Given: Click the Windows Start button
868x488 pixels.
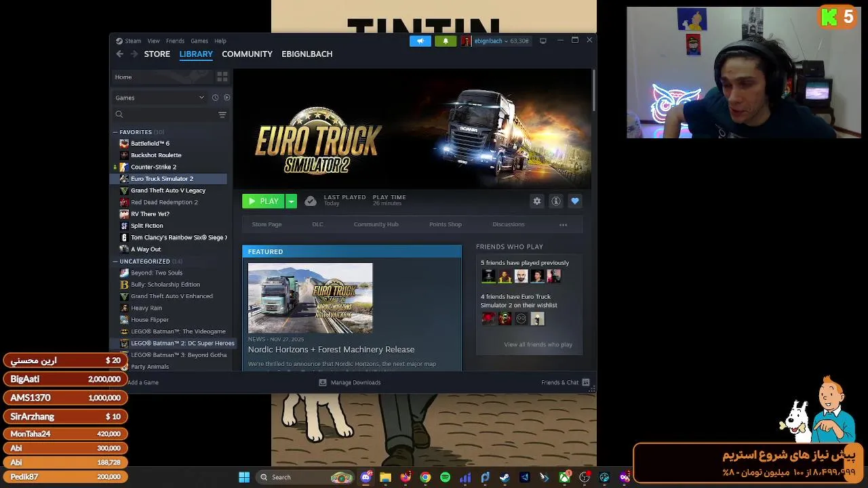Looking at the screenshot, I should [x=244, y=477].
